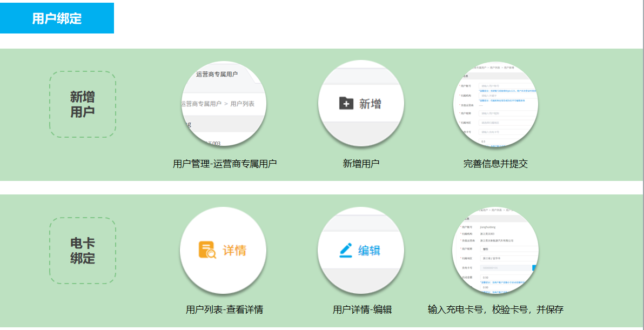Click the orange 详情 text label
This screenshot has width=644, height=330.
234,251
